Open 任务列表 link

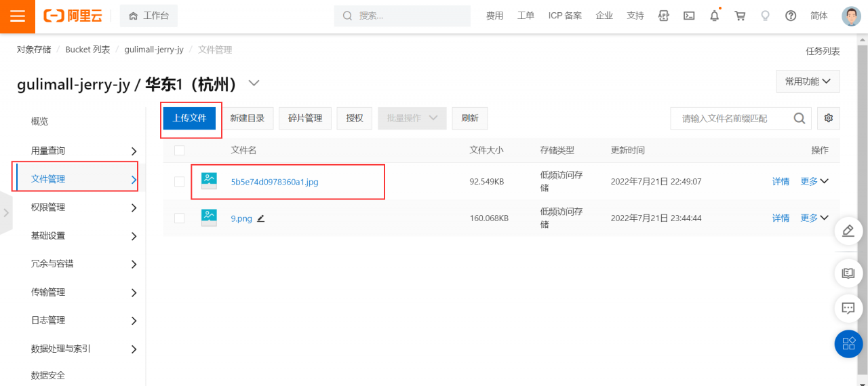tap(823, 51)
